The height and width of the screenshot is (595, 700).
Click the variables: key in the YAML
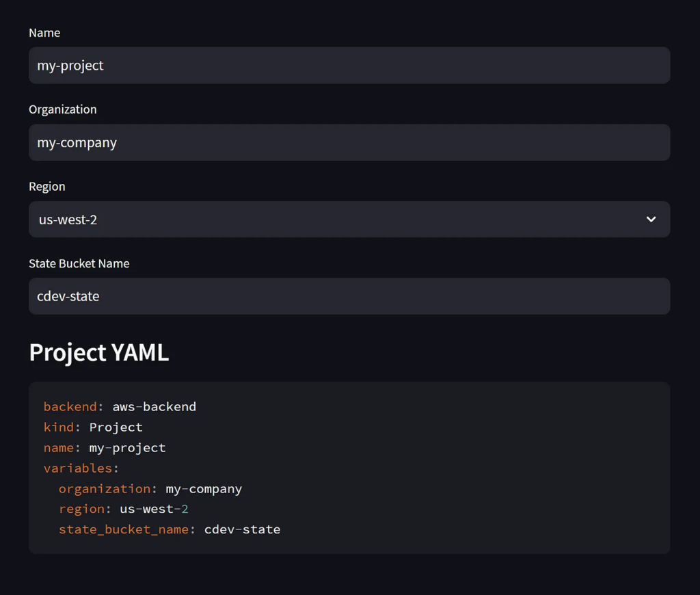[x=80, y=468]
